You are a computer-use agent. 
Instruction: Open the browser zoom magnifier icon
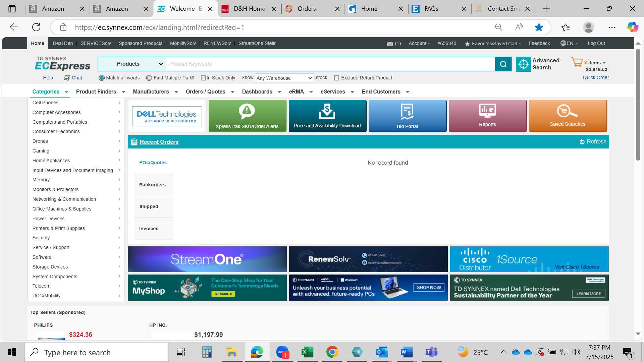coord(499,27)
